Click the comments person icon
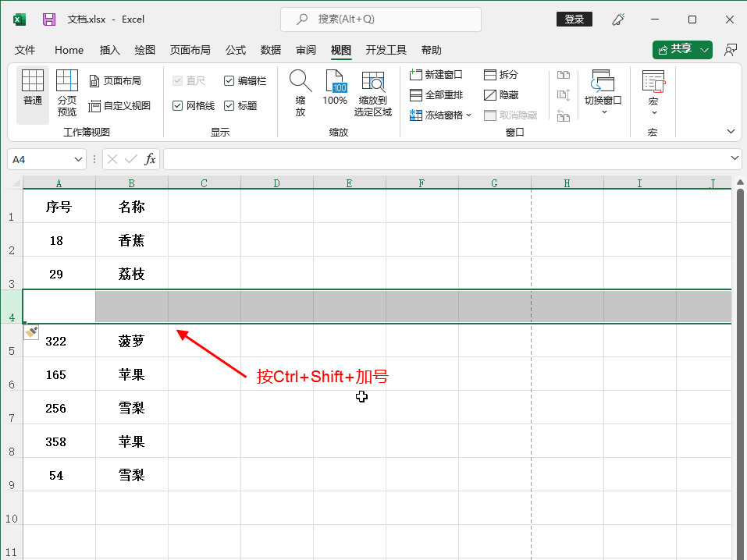 click(x=731, y=50)
